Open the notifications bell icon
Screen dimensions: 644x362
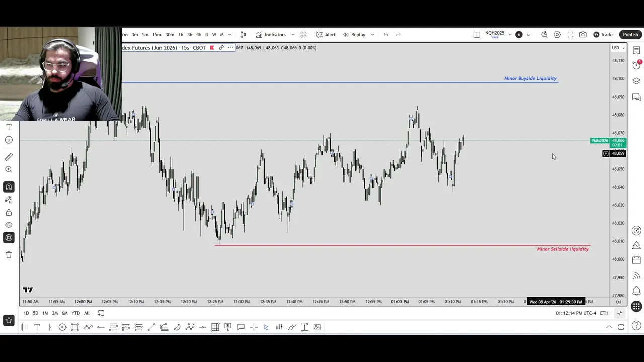[636, 291]
